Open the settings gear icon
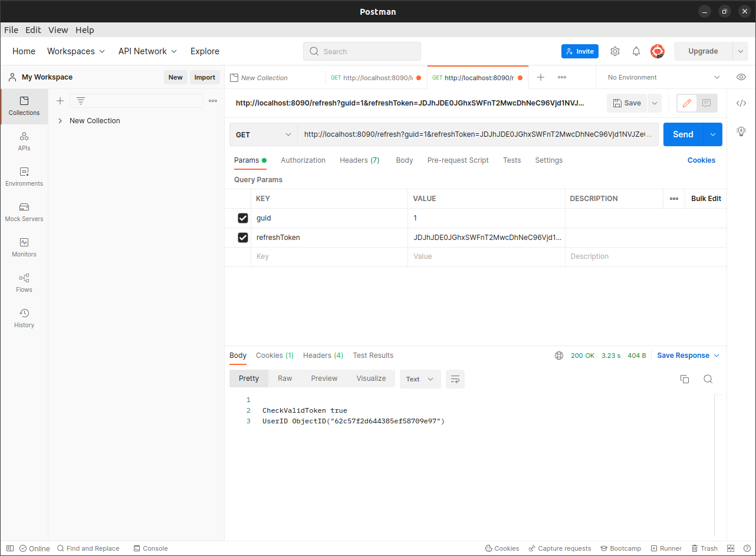Image resolution: width=756 pixels, height=556 pixels. 615,51
